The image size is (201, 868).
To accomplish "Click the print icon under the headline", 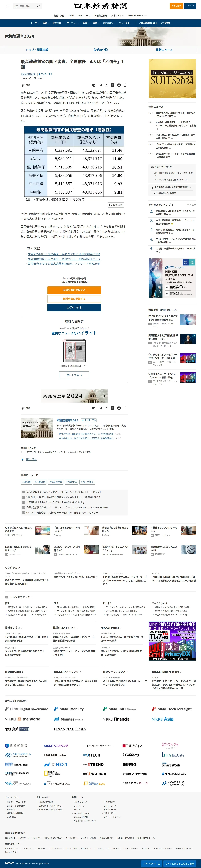I will (94, 85).
